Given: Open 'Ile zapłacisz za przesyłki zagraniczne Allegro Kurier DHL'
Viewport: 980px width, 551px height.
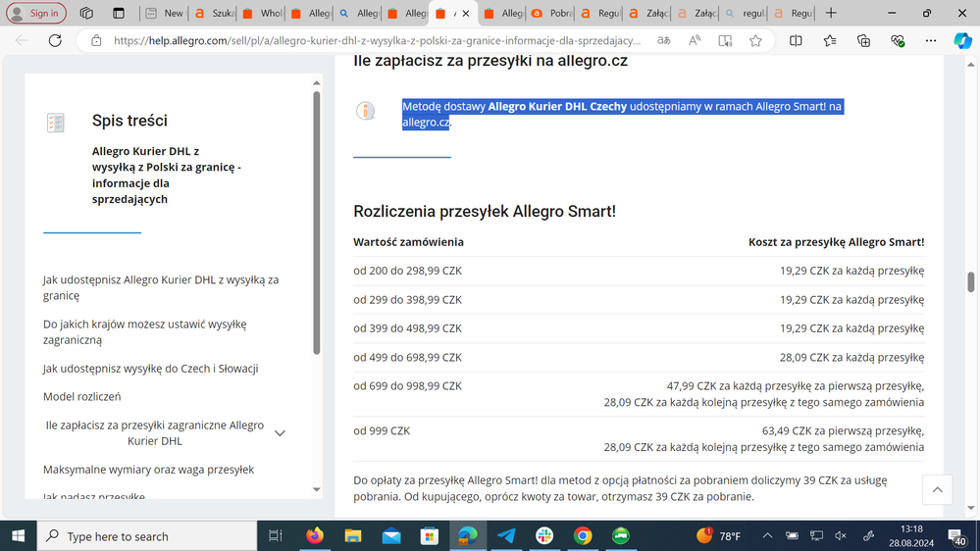Looking at the screenshot, I should 154,432.
